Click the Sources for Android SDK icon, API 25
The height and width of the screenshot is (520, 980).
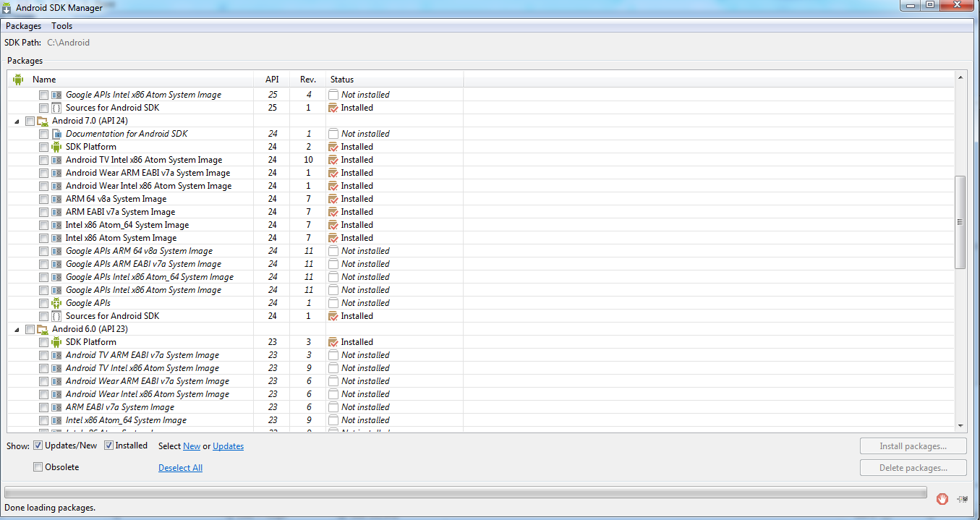click(56, 108)
